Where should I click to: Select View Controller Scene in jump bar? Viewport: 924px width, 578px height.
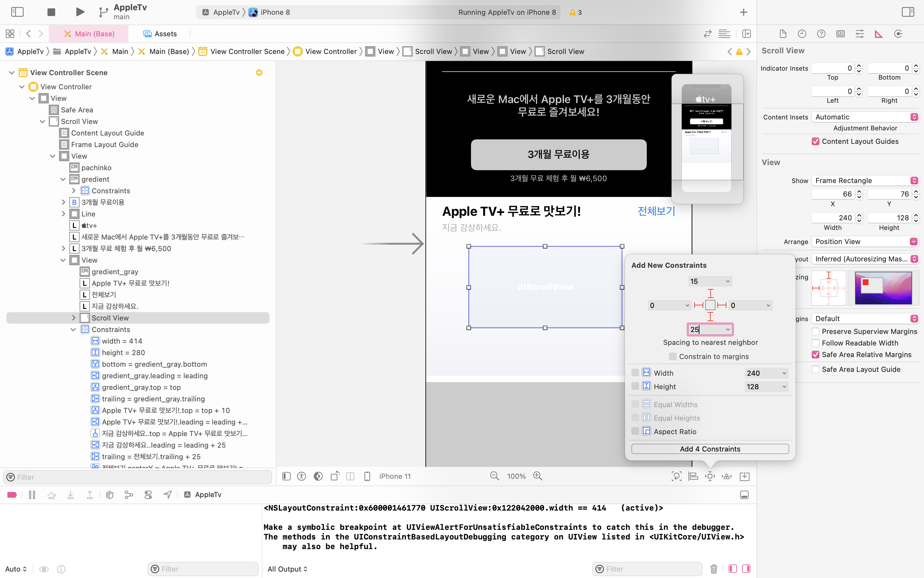click(241, 51)
